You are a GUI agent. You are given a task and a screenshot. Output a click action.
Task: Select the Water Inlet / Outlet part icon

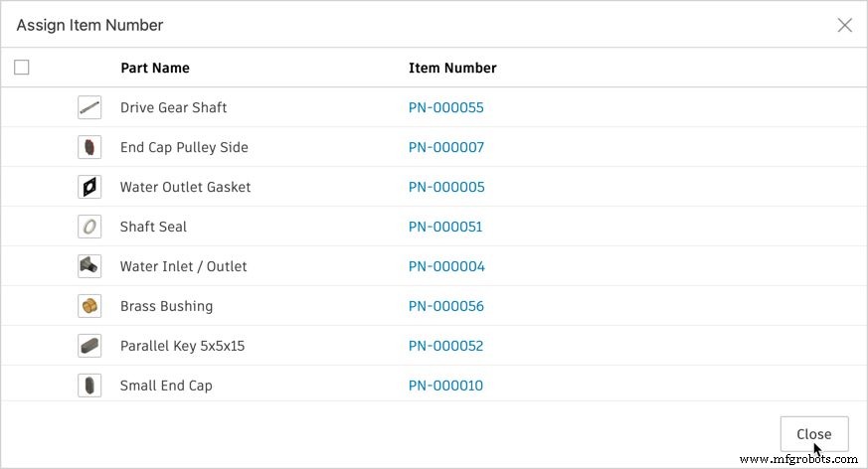pyautogui.click(x=89, y=266)
